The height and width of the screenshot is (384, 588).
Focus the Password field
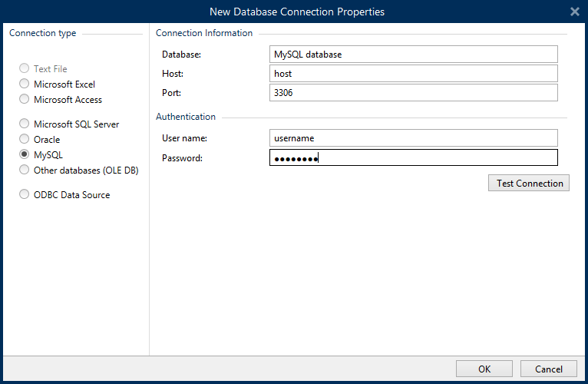(413, 157)
